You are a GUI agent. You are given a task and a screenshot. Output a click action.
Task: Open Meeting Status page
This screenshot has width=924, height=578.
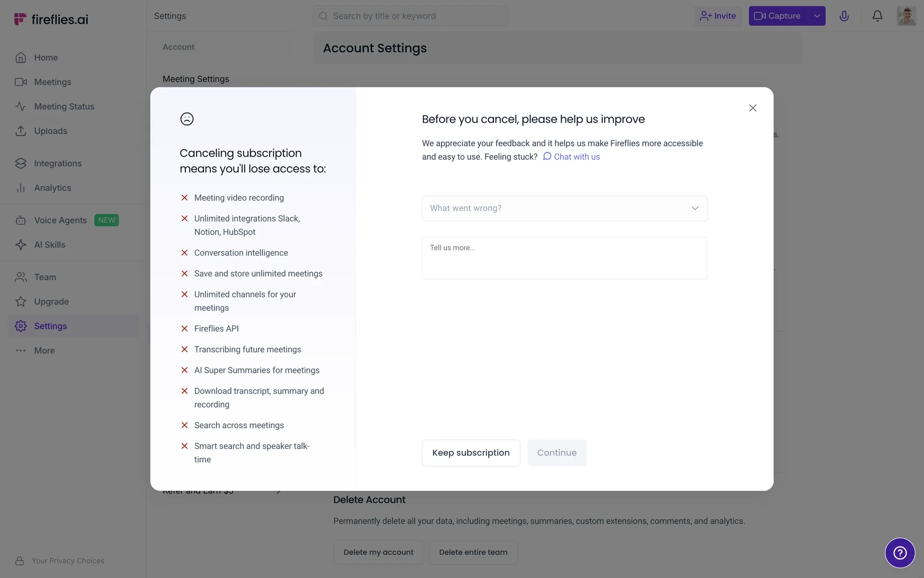coord(64,106)
